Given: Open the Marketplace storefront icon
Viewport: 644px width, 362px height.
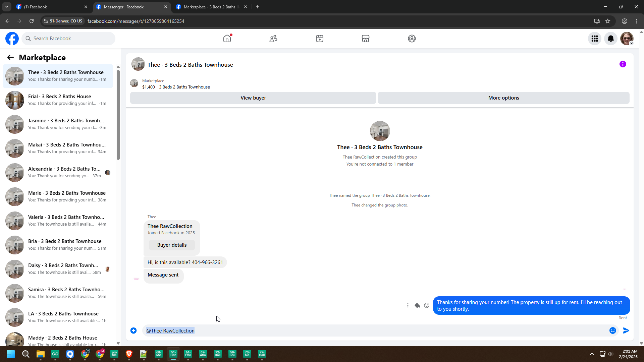Looking at the screenshot, I should [366, 39].
